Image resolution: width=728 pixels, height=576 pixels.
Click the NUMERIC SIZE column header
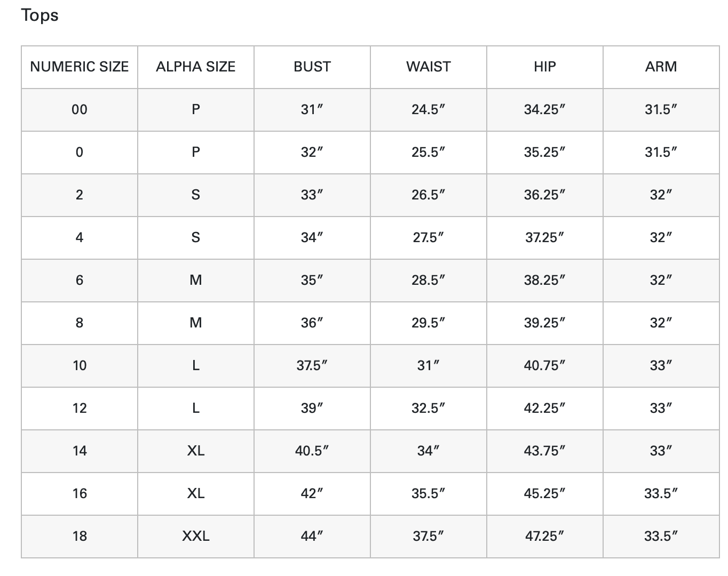click(x=80, y=67)
